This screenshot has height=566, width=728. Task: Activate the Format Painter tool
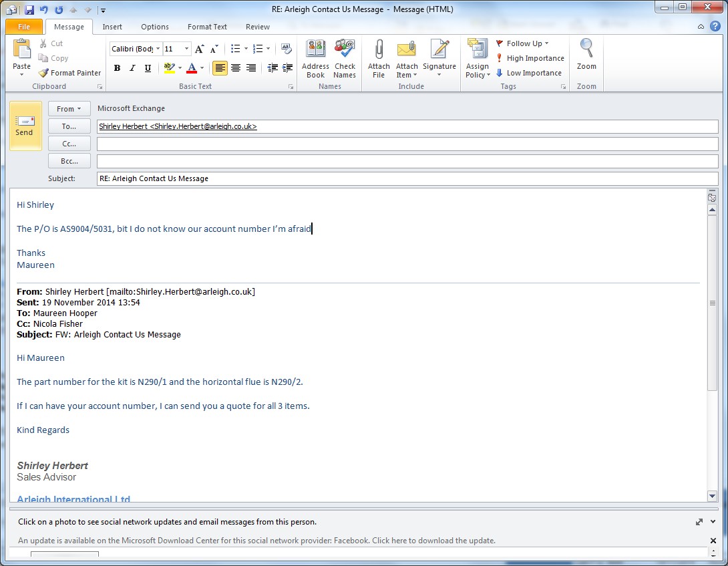(x=69, y=73)
